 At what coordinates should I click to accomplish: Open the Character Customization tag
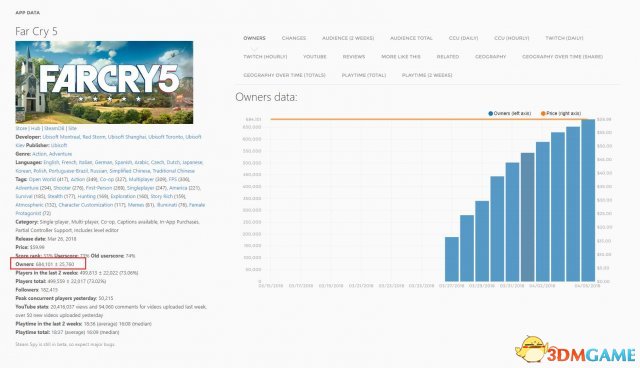click(x=86, y=205)
